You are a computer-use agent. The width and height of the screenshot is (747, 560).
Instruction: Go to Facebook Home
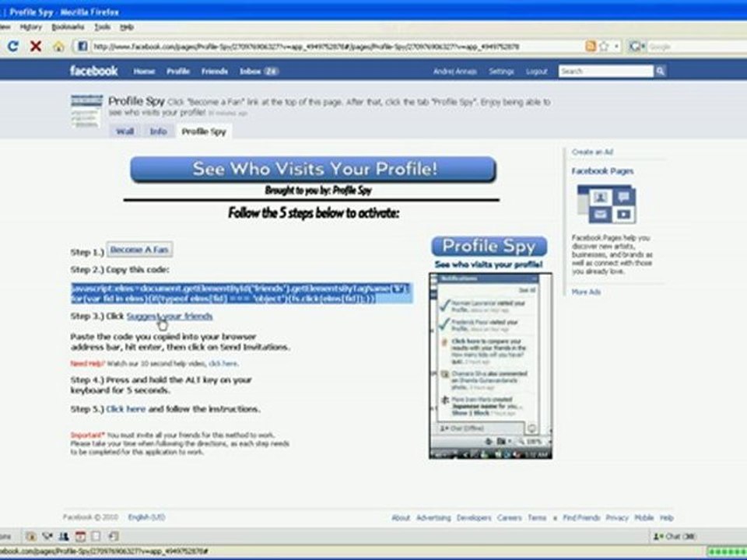144,72
